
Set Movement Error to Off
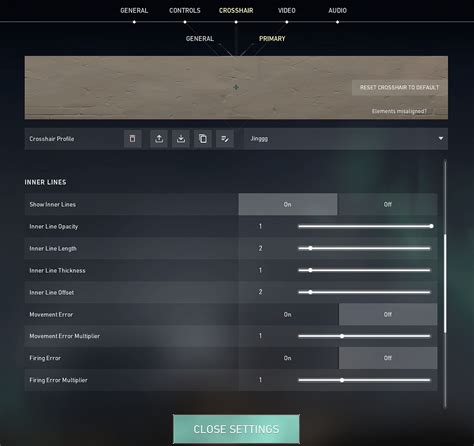point(388,314)
